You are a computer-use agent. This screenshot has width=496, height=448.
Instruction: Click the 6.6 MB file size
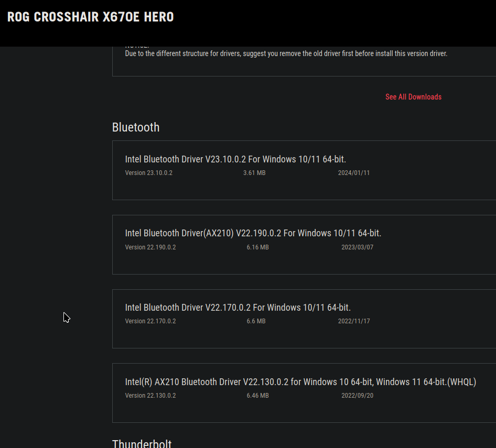pyautogui.click(x=256, y=321)
